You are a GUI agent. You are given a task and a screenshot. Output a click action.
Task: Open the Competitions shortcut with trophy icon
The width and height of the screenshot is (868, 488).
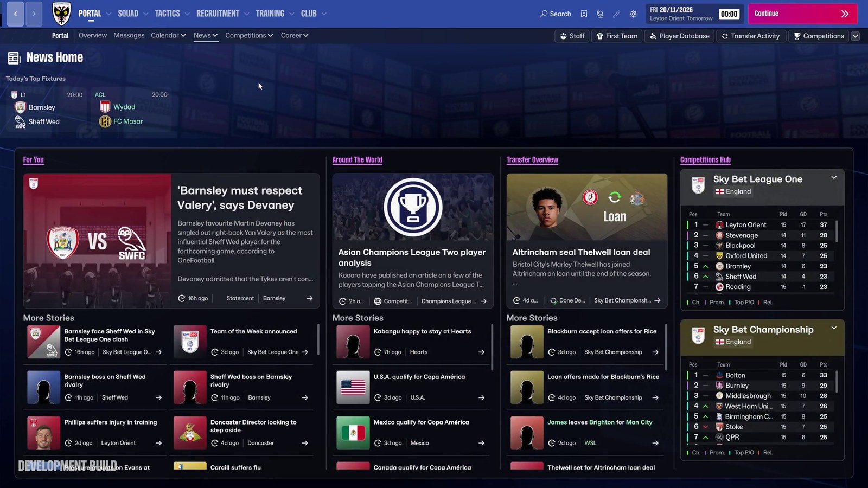(819, 36)
